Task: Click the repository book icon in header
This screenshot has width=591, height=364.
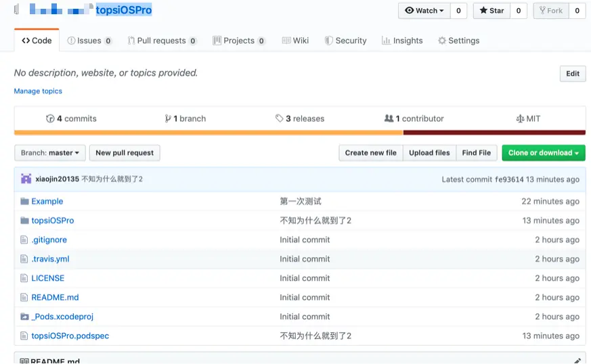Action: click(x=16, y=9)
